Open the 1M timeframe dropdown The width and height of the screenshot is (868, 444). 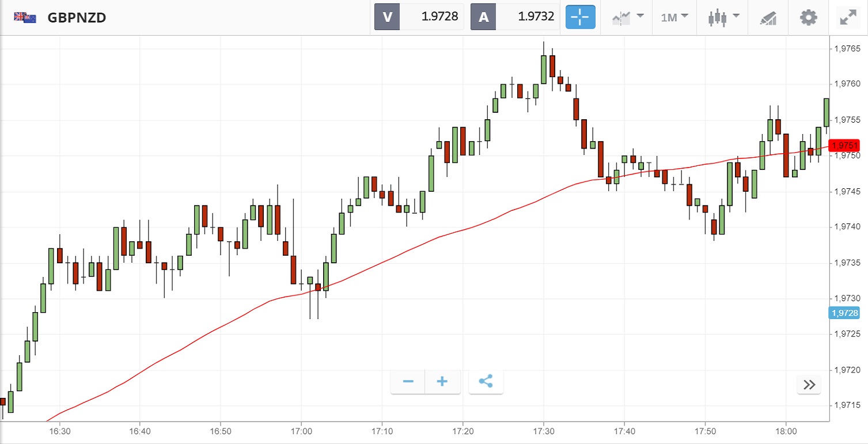point(674,17)
